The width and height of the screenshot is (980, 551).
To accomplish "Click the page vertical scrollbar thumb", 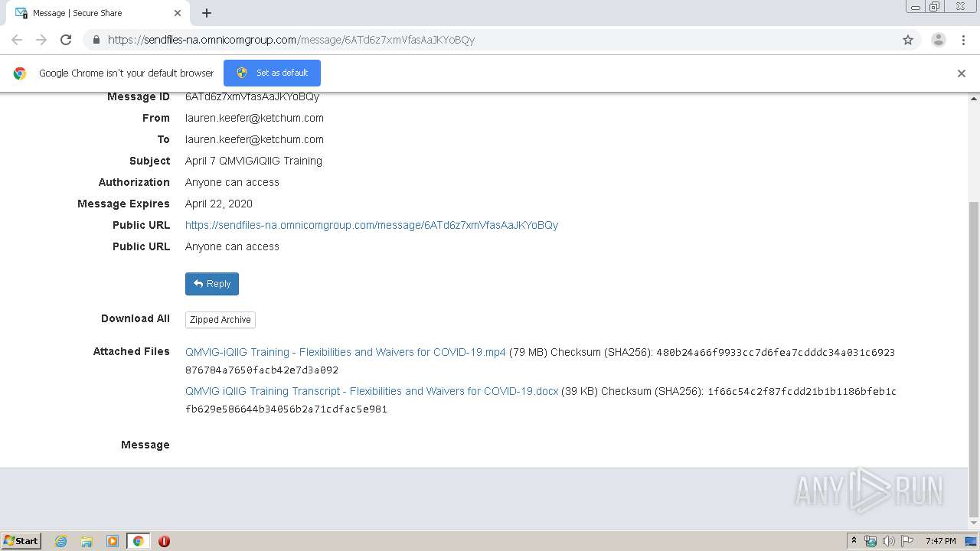I will point(974,360).
